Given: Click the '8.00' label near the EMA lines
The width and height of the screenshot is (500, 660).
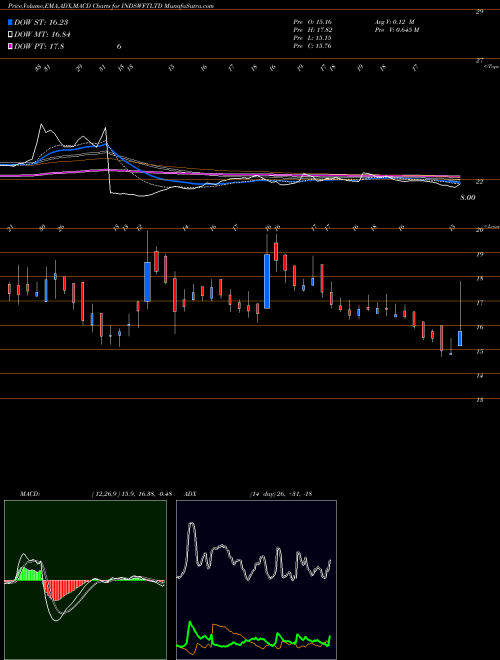Looking at the screenshot, I should [468, 197].
